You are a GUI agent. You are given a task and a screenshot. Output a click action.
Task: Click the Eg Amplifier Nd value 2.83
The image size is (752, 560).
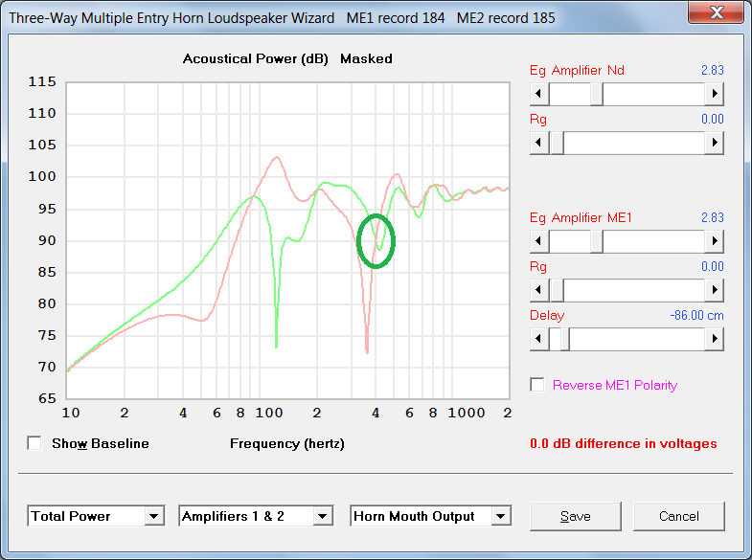tap(712, 70)
